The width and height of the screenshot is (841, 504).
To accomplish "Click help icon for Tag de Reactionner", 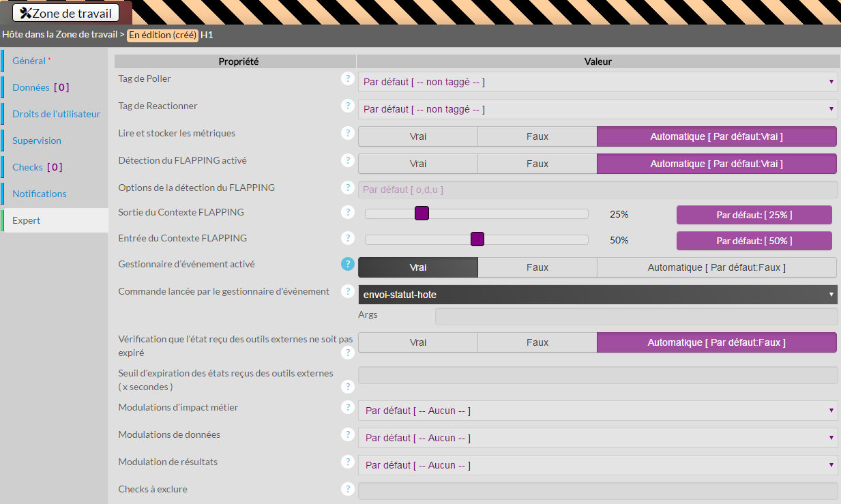I will (348, 106).
